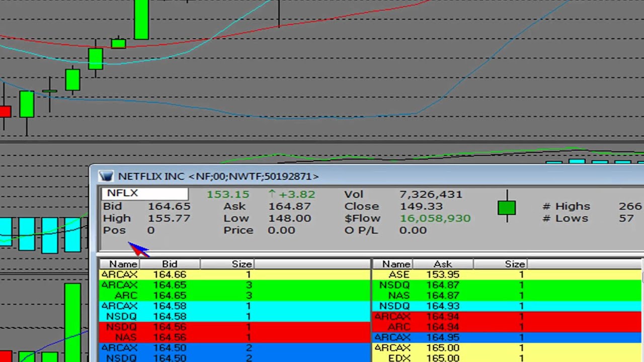The height and width of the screenshot is (362, 644).
Task: Sort by the Ask price column header
Action: pos(443,264)
